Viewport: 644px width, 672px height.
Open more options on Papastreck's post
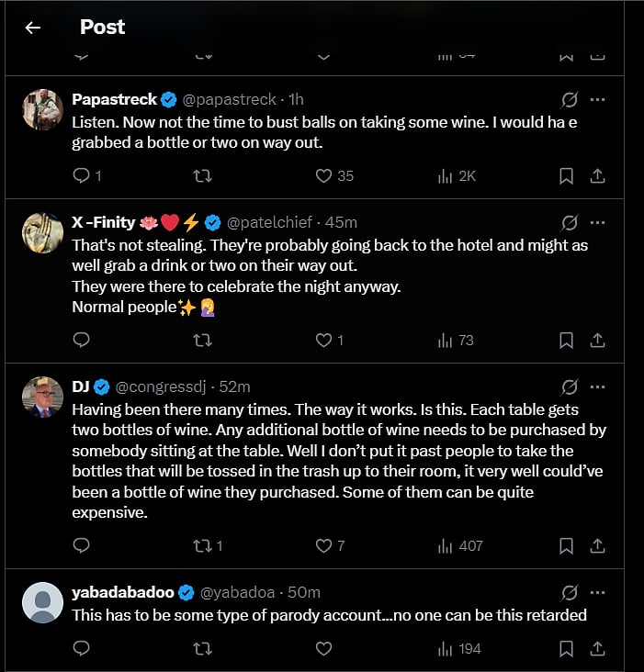point(597,99)
